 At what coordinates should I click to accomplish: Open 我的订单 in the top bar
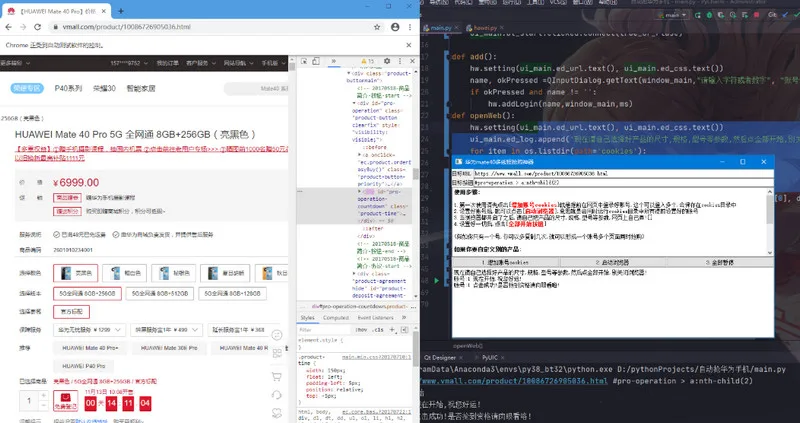(x=167, y=63)
